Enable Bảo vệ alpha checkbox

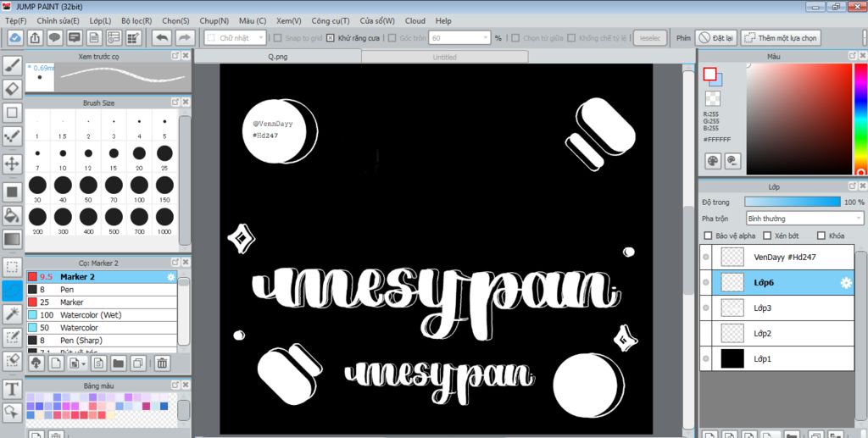pyautogui.click(x=708, y=236)
